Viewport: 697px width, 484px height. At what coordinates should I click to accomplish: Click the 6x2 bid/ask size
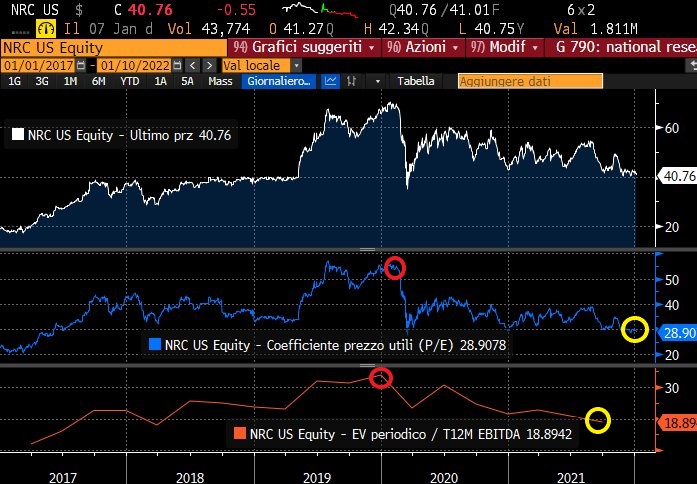(581, 10)
